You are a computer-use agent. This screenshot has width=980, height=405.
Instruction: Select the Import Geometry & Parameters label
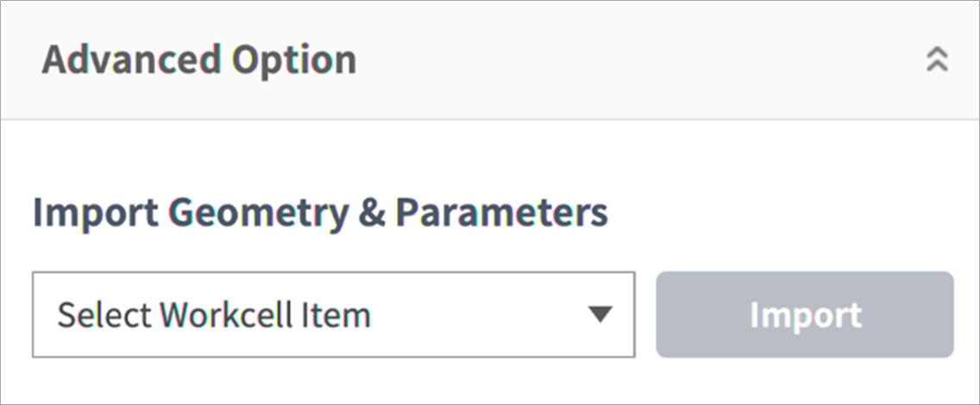[320, 212]
